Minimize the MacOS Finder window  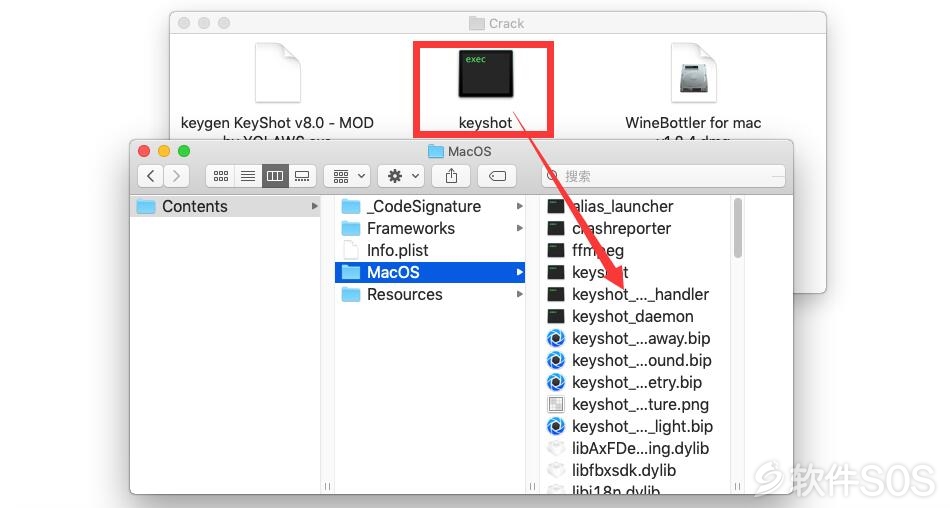(x=164, y=151)
